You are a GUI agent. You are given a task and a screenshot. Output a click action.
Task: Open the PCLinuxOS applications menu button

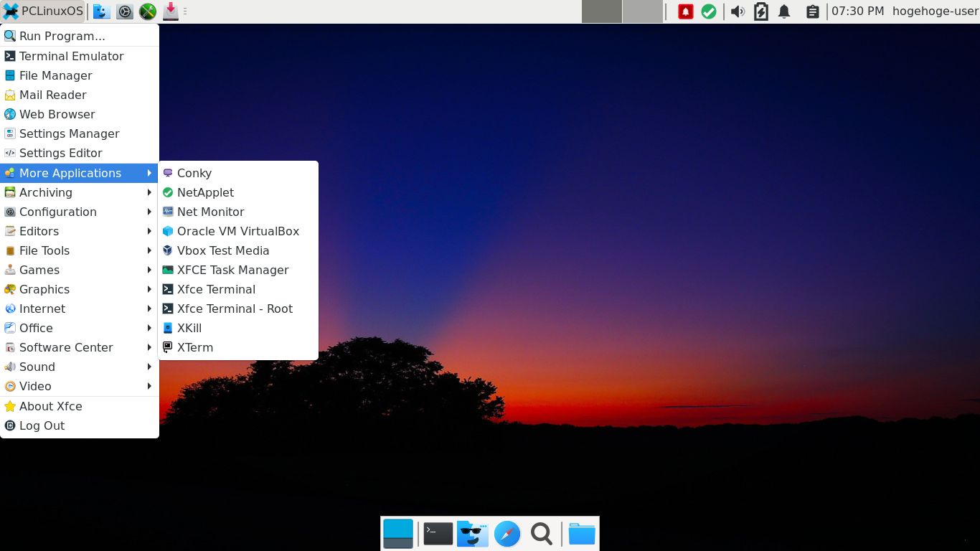(43, 11)
